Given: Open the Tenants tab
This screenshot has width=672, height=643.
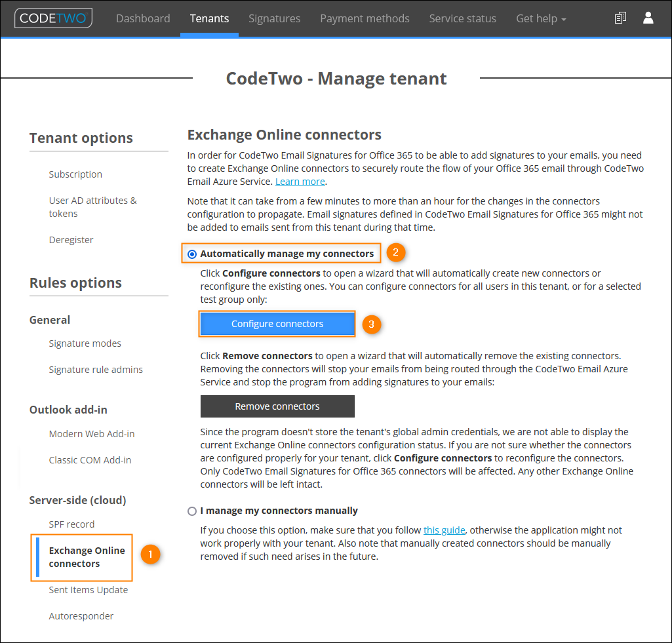Looking at the screenshot, I should [x=209, y=18].
